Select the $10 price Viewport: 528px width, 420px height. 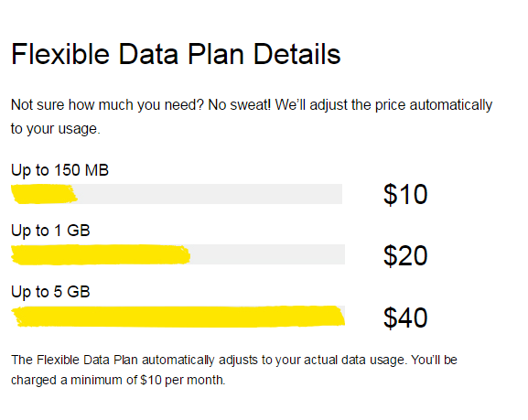click(x=405, y=194)
